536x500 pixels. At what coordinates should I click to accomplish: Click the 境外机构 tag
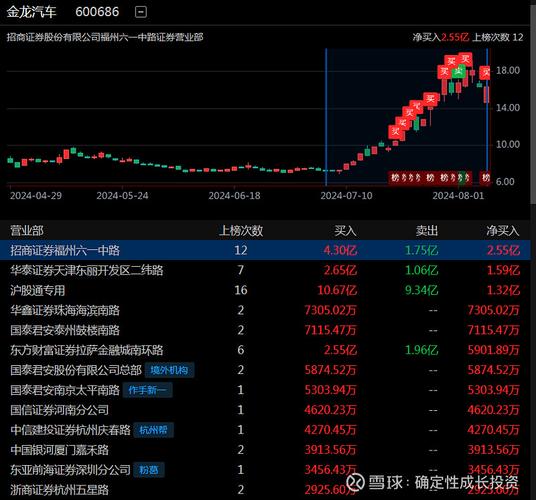click(x=170, y=370)
